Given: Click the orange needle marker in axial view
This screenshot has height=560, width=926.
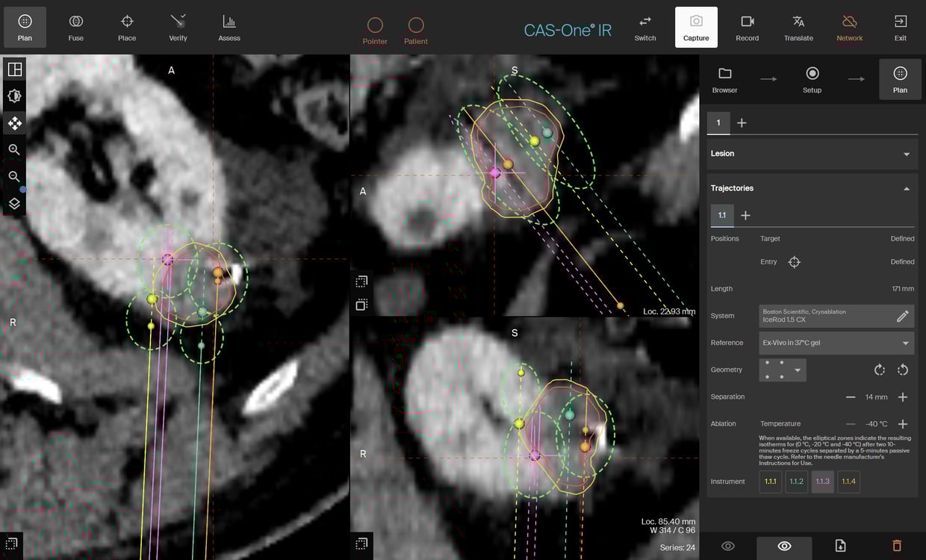Looking at the screenshot, I should point(218,273).
